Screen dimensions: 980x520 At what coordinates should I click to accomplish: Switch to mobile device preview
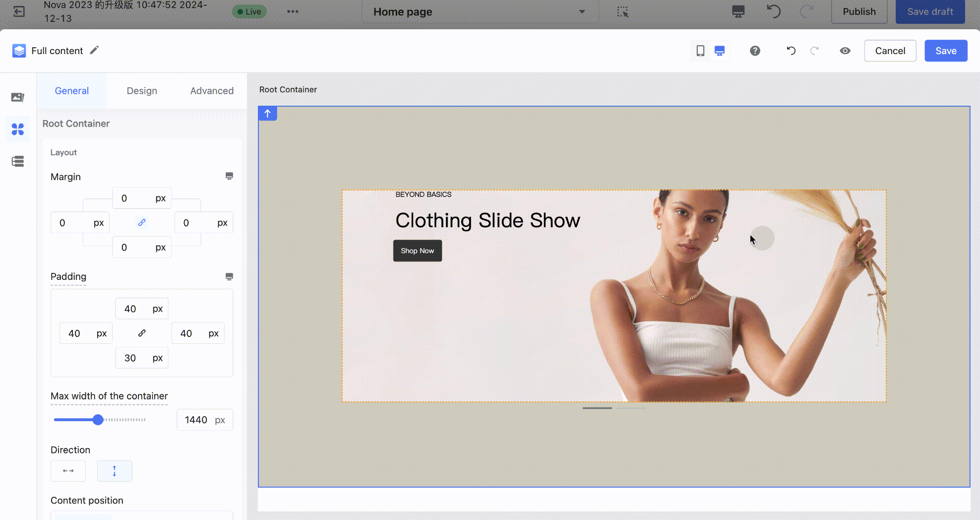(x=700, y=51)
